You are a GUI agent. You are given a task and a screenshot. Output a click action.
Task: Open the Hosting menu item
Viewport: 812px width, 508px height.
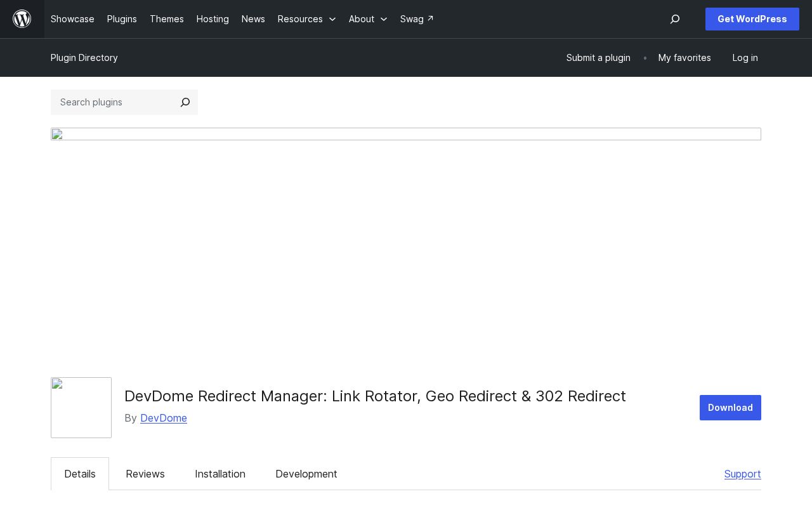pos(213,19)
